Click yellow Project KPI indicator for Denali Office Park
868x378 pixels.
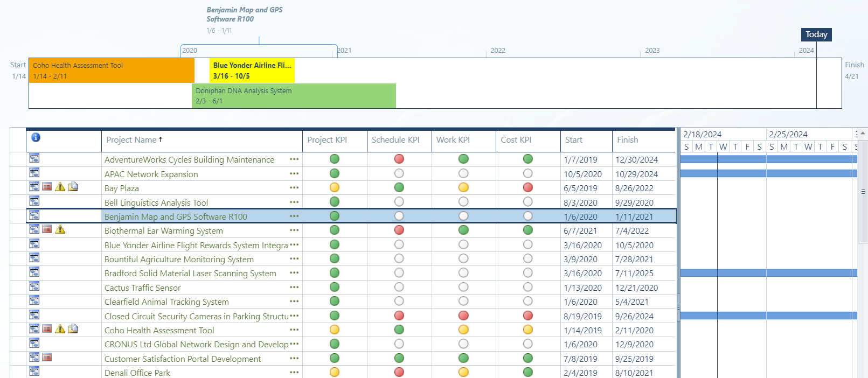click(334, 372)
